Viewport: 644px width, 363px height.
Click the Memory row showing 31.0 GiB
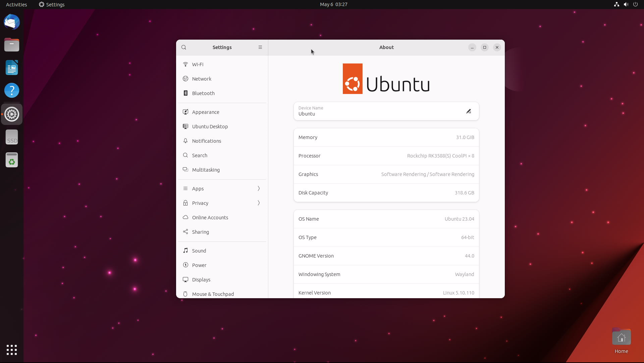coord(386,137)
